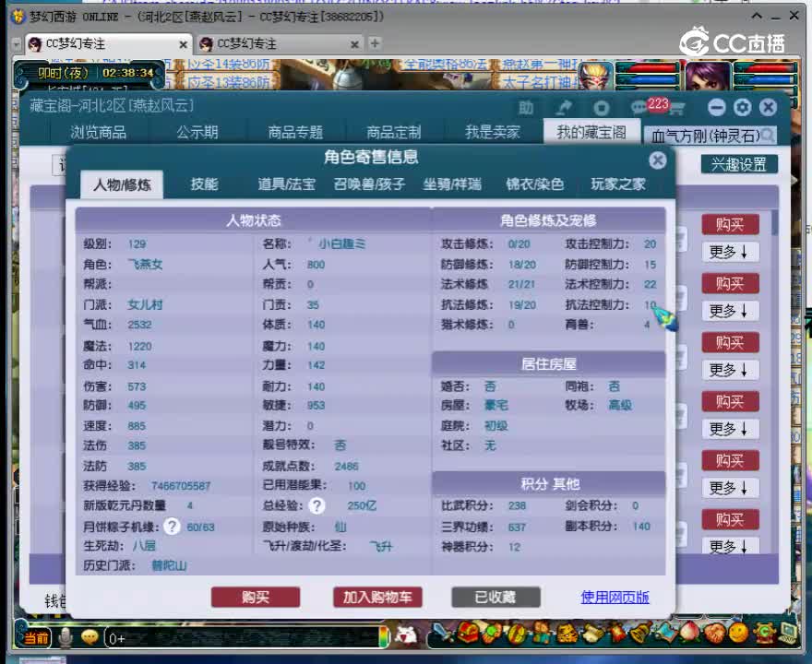The height and width of the screenshot is (664, 812).
Task: Click the 购买 button at dialog bottom
Action: pyautogui.click(x=256, y=598)
